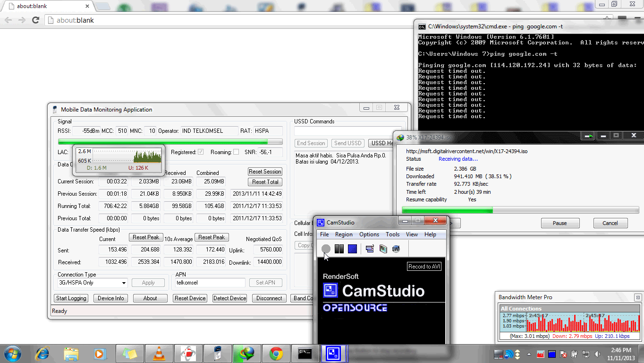Click Reset Peak beside 10s Average
Screen dimensions: 644x363
click(212, 237)
